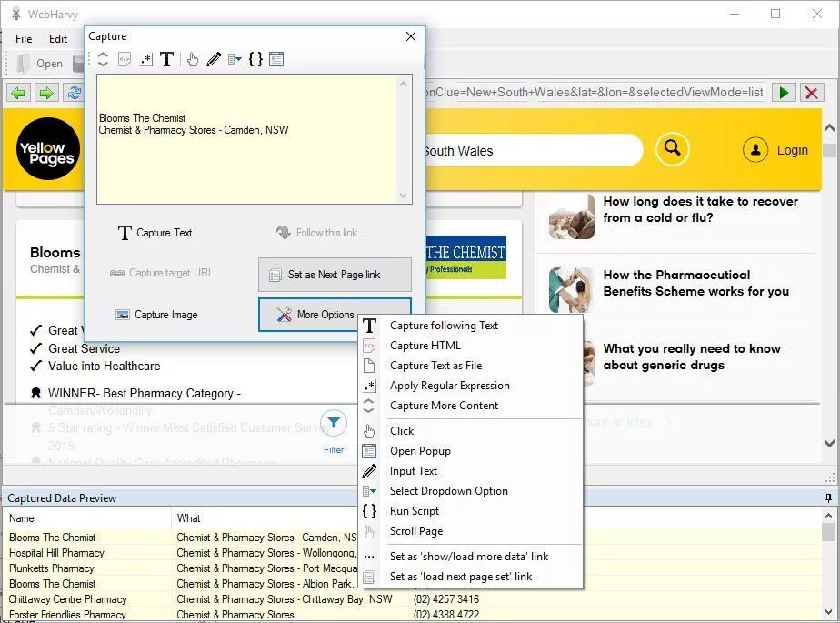Pin the Captured Data Preview panel
The height and width of the screenshot is (623, 840).
[x=828, y=498]
